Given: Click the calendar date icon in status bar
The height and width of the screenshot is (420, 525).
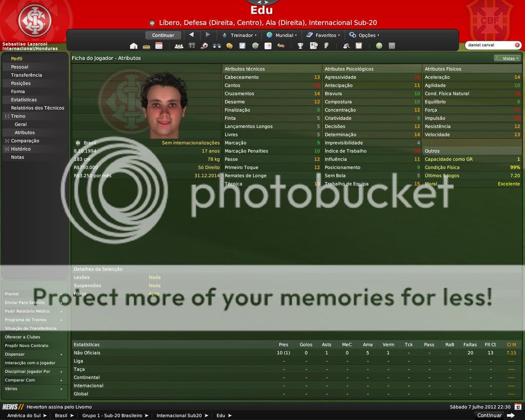Looking at the screenshot, I should pos(518,407).
